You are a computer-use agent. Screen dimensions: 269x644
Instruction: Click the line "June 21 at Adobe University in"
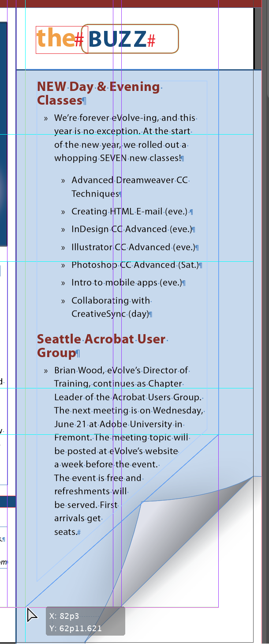click(x=118, y=424)
